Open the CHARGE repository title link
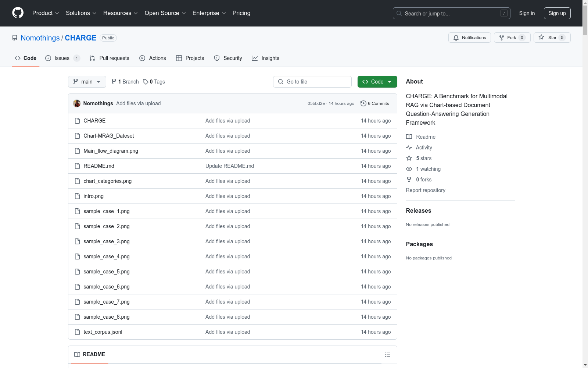Viewport: 588px width, 368px height. coord(80,38)
